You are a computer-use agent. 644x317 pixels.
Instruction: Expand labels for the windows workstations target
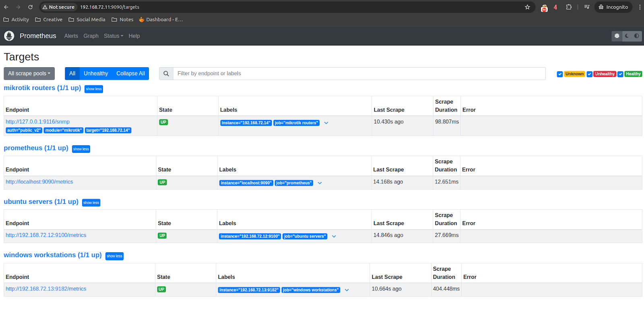click(x=347, y=290)
